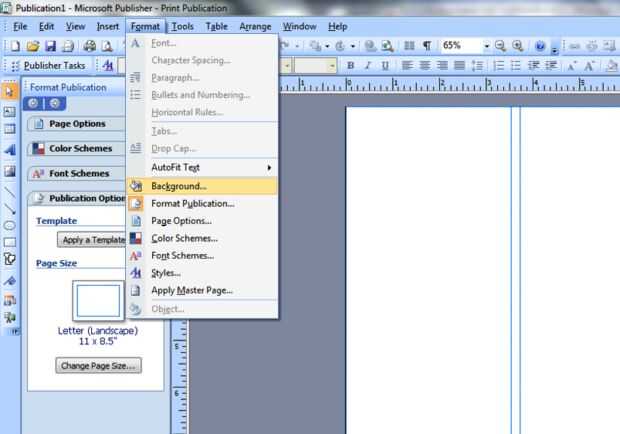
Task: Choose Background from the Format menu
Action: point(202,186)
